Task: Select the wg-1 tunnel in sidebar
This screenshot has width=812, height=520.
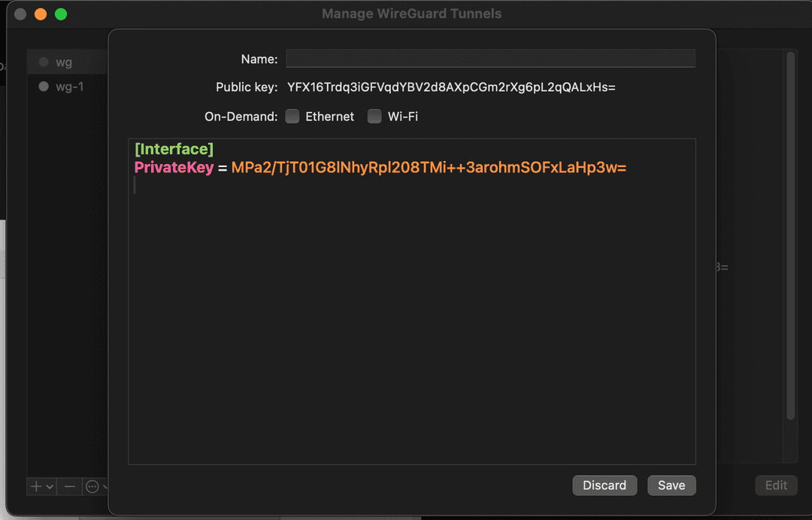Action: click(x=68, y=87)
